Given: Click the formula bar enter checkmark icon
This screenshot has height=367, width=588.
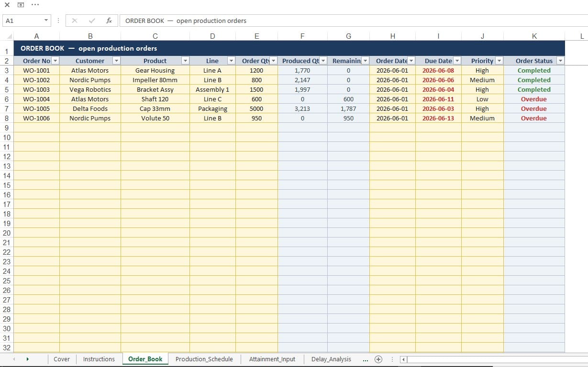Looking at the screenshot, I should click(x=92, y=21).
